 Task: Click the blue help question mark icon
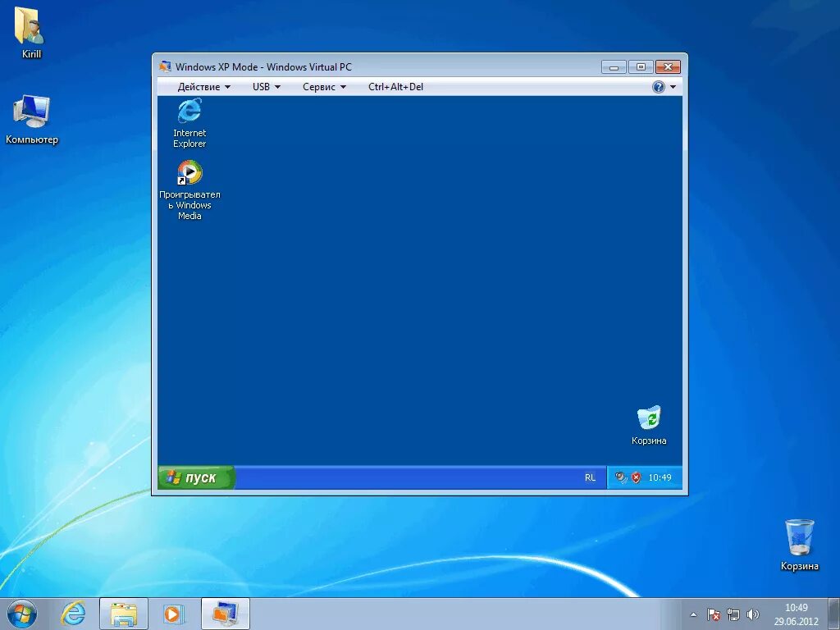tap(659, 87)
